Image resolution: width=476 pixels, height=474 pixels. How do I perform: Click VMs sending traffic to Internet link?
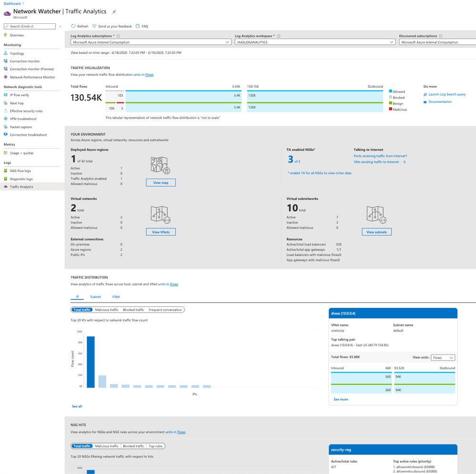pyautogui.click(x=376, y=162)
